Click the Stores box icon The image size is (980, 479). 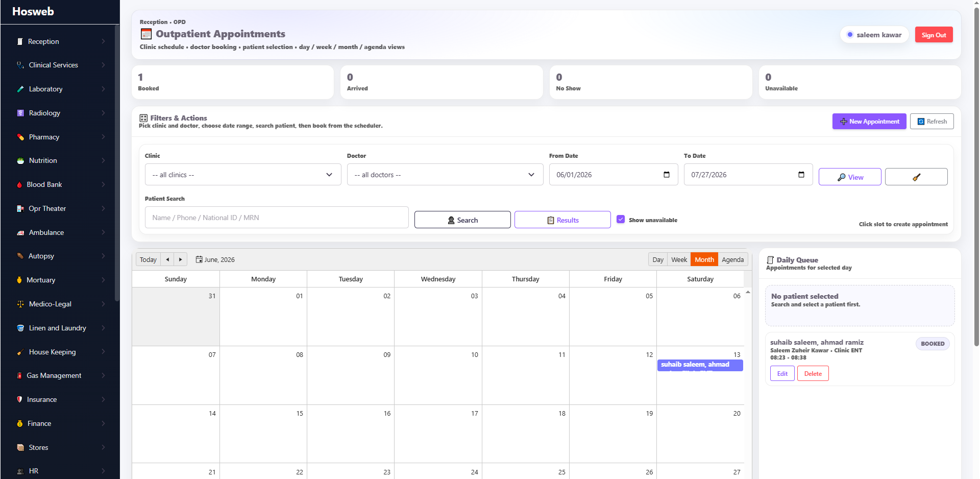click(x=20, y=447)
